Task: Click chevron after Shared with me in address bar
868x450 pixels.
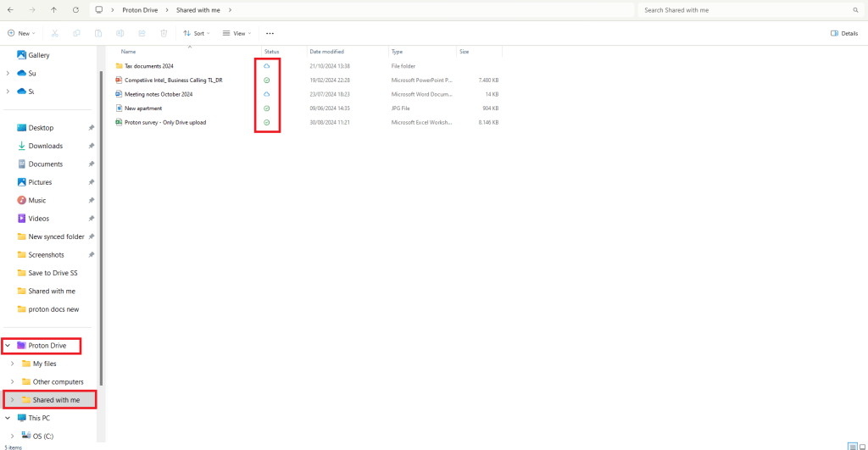Action: coord(230,10)
